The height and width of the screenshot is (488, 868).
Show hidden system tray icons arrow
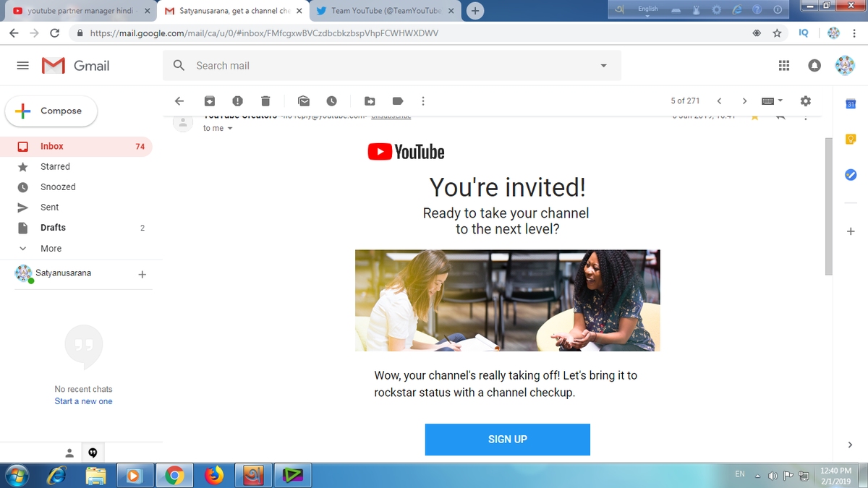pyautogui.click(x=759, y=475)
